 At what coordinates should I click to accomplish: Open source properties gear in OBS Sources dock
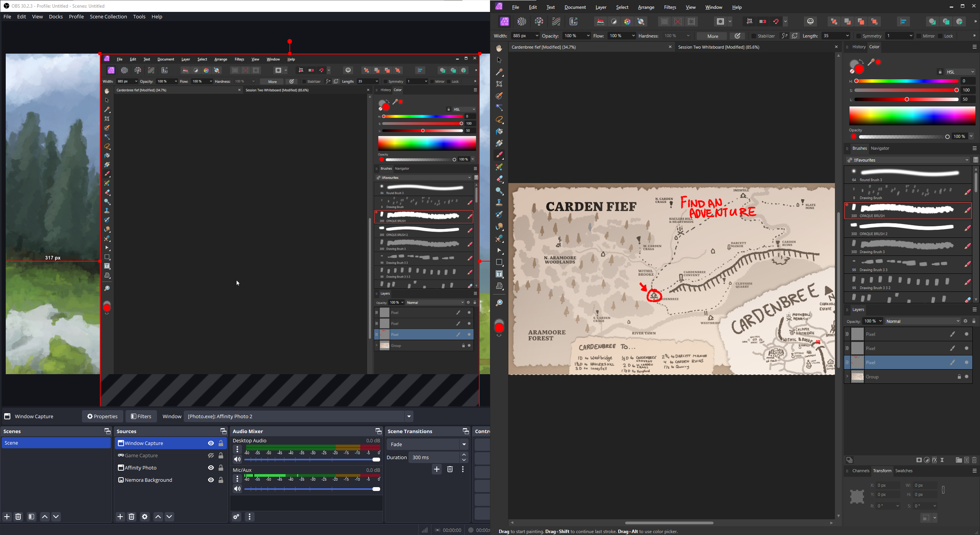145,517
